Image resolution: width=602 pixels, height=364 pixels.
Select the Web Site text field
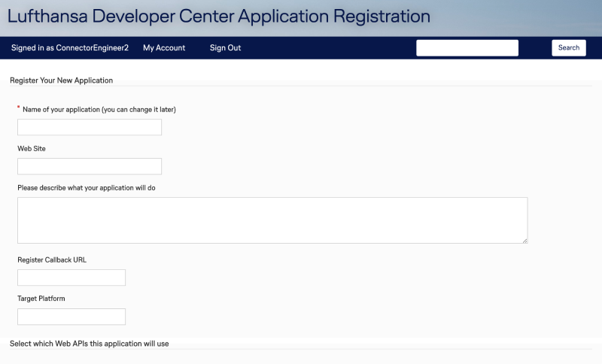pos(90,166)
